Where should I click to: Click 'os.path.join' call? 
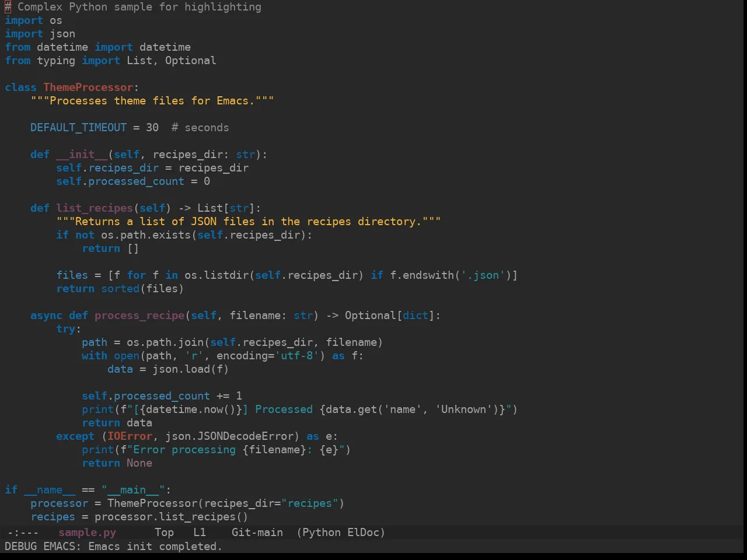pyautogui.click(x=165, y=342)
